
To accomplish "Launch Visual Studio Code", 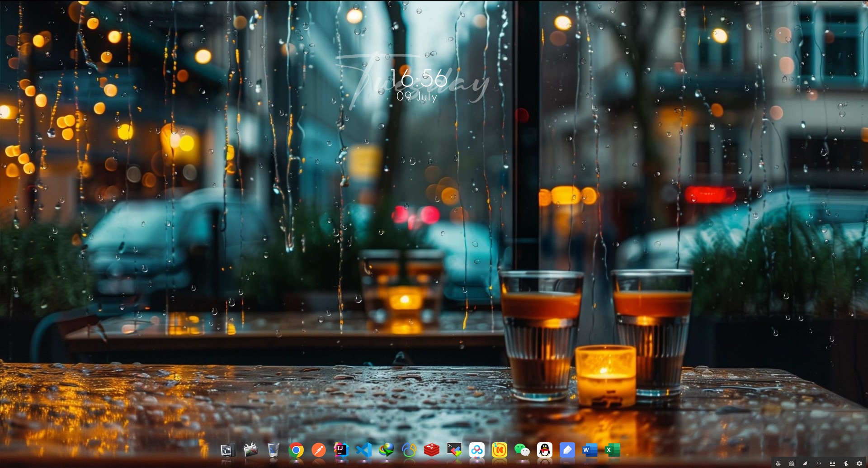I will 364,450.
